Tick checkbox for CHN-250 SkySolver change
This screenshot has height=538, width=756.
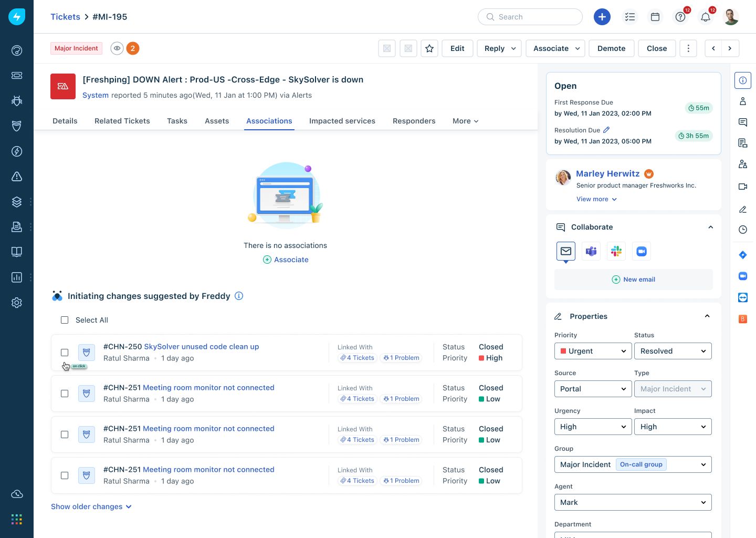[x=65, y=353]
